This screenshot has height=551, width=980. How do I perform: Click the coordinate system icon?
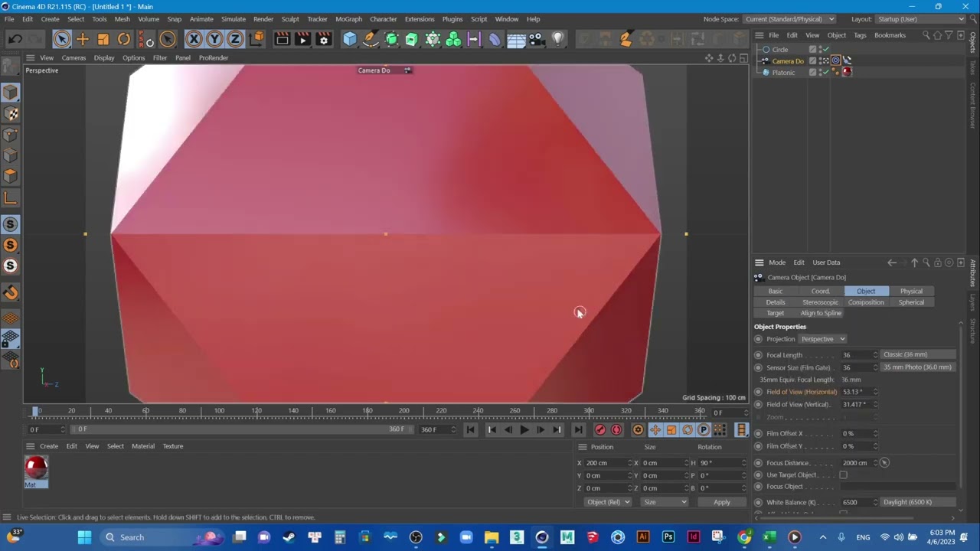pyautogui.click(x=257, y=39)
